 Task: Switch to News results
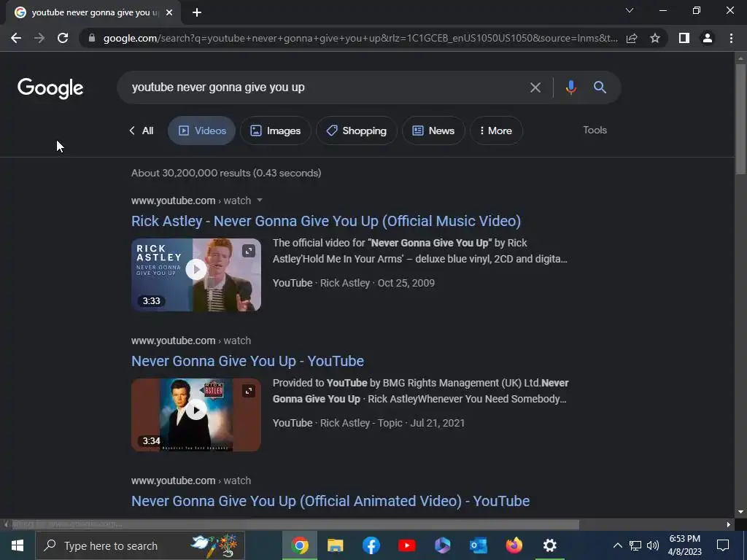[x=433, y=131]
